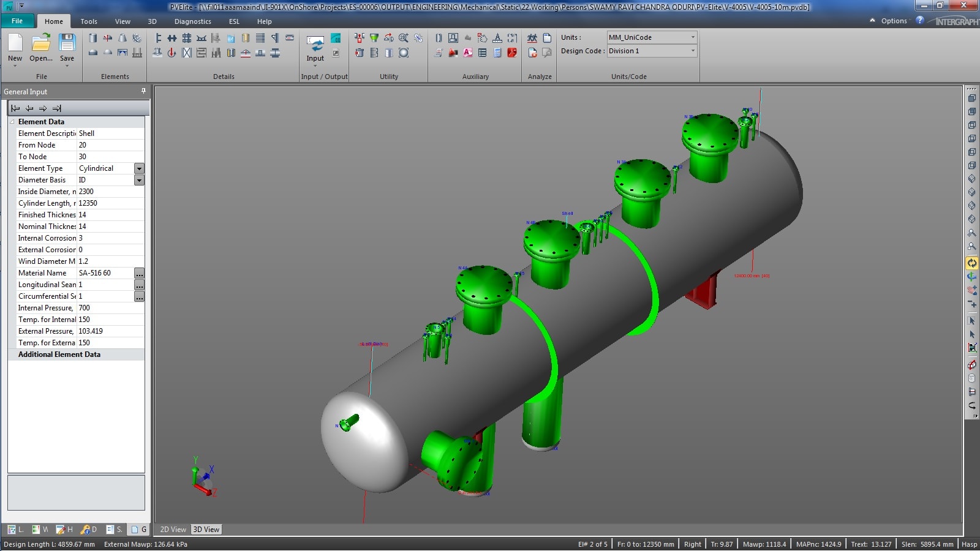Click the red PDF icon in Auxiliary
980x551 pixels.
click(x=512, y=53)
